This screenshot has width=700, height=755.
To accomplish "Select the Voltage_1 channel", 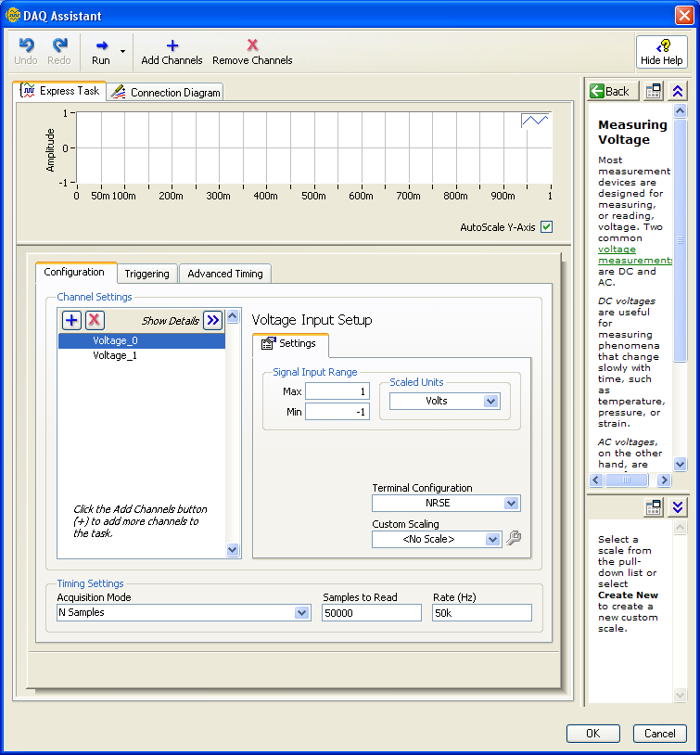I will click(142, 355).
